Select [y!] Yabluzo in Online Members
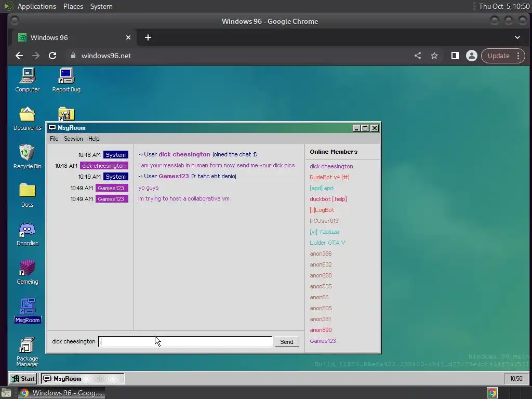 click(324, 232)
